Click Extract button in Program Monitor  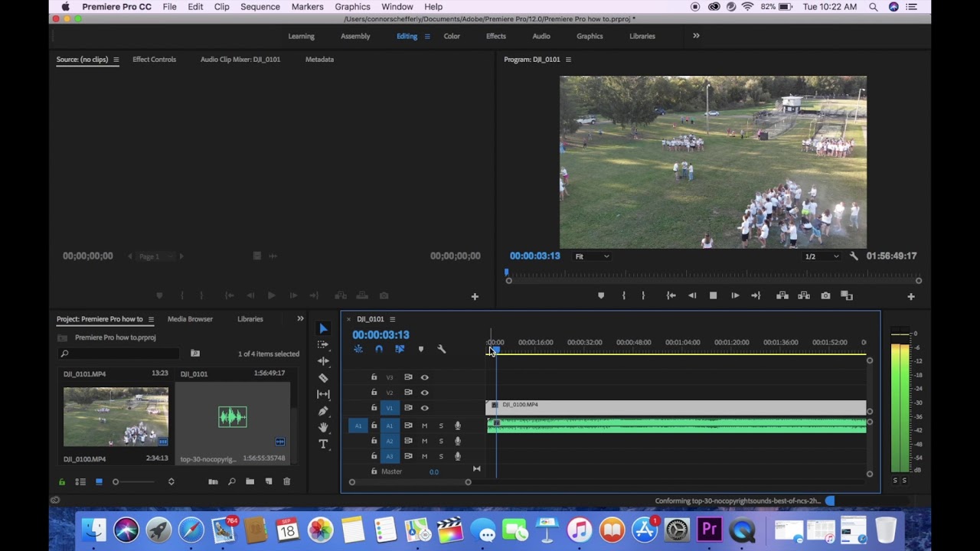pyautogui.click(x=804, y=295)
